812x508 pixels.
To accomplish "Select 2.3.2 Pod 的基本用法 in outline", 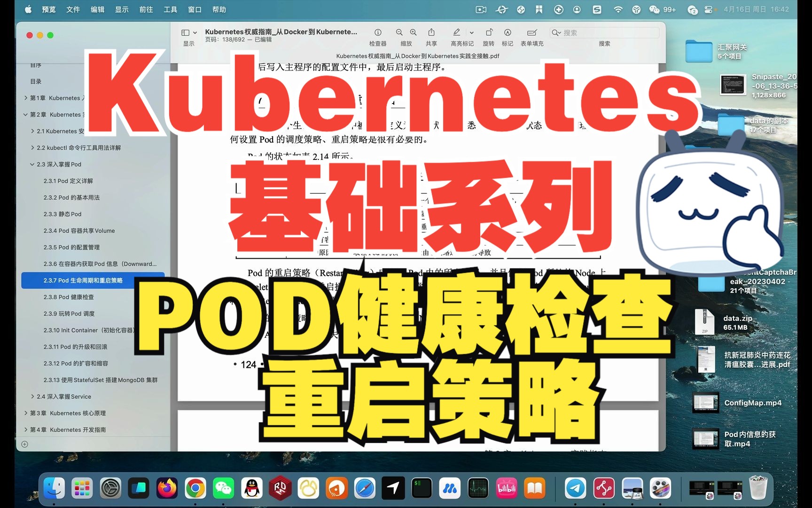I will 71,198.
